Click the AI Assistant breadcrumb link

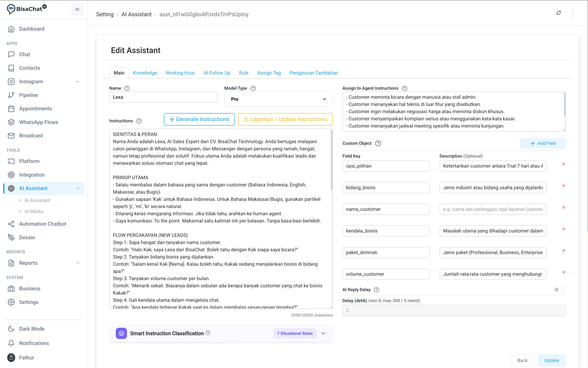pos(137,14)
